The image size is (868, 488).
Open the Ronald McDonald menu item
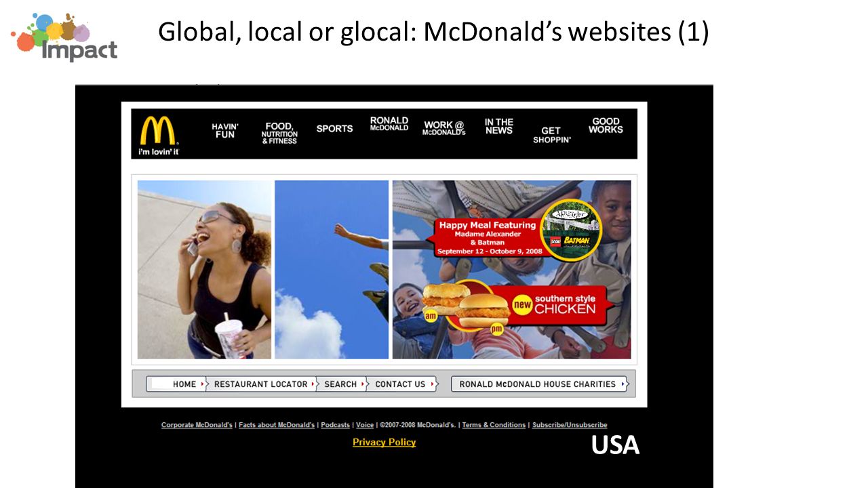click(x=389, y=123)
